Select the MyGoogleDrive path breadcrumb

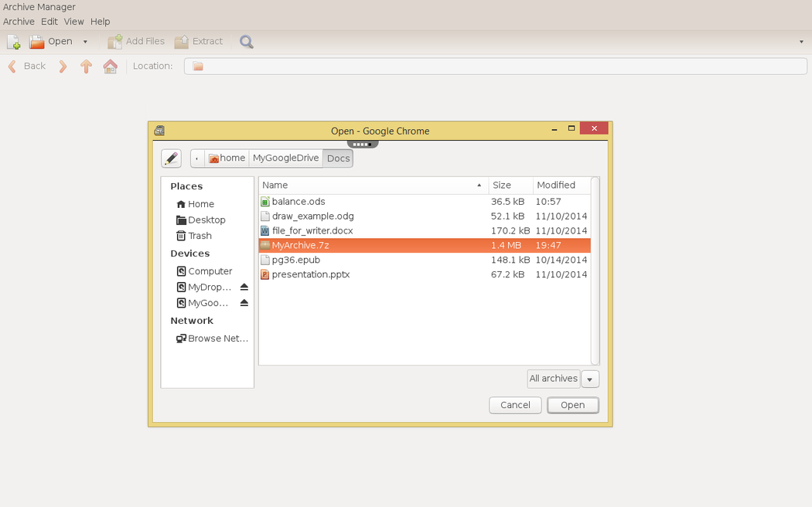coord(285,158)
